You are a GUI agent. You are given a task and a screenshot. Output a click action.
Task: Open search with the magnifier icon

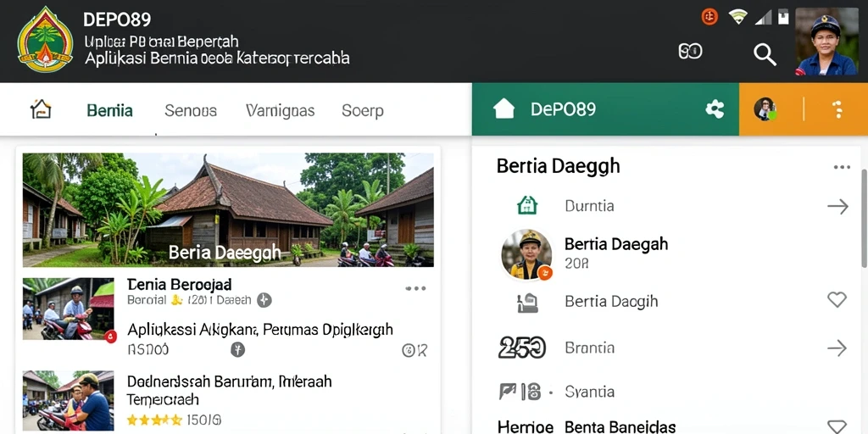click(765, 53)
